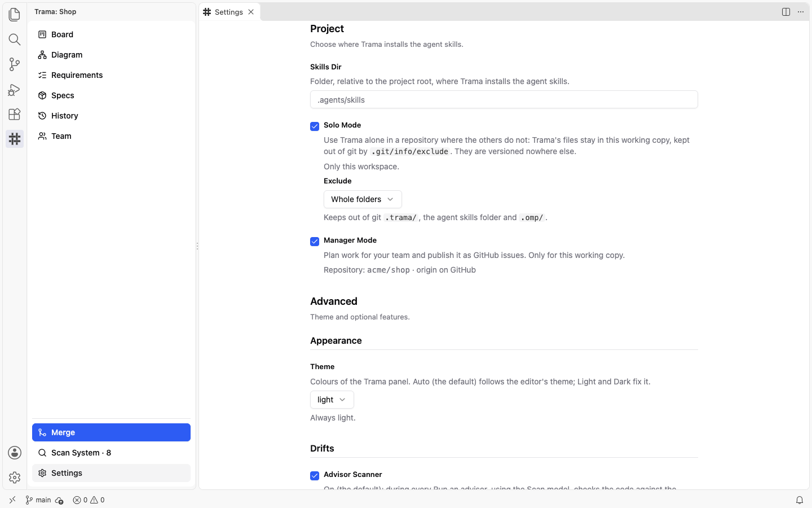
Task: Open the Theme 'light' dropdown
Action: pyautogui.click(x=332, y=400)
